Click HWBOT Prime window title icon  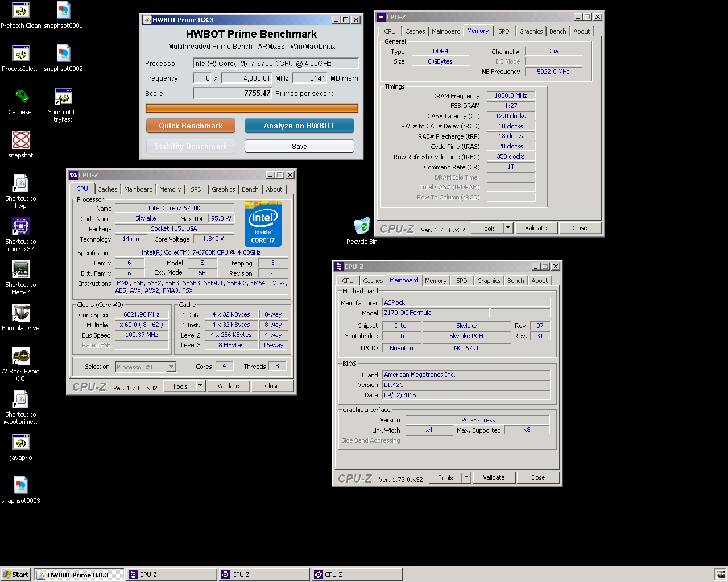coord(147,19)
